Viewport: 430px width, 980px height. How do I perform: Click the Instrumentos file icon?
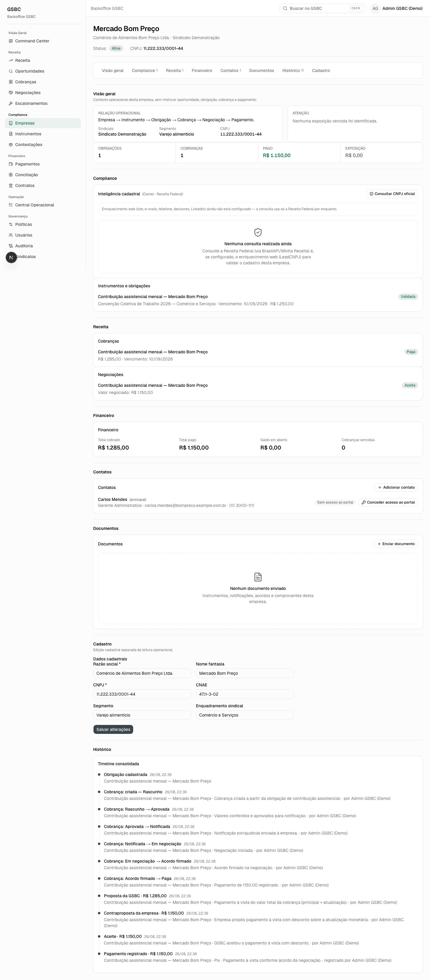tap(11, 134)
